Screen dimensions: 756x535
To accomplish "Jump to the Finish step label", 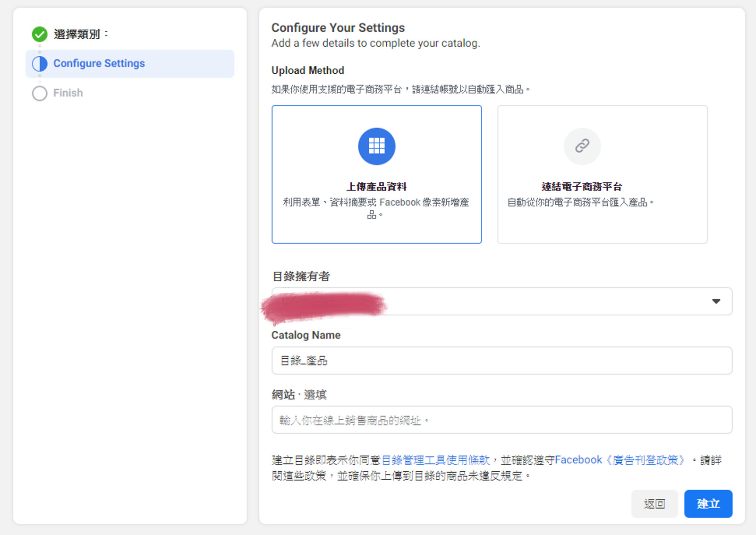I will point(68,93).
